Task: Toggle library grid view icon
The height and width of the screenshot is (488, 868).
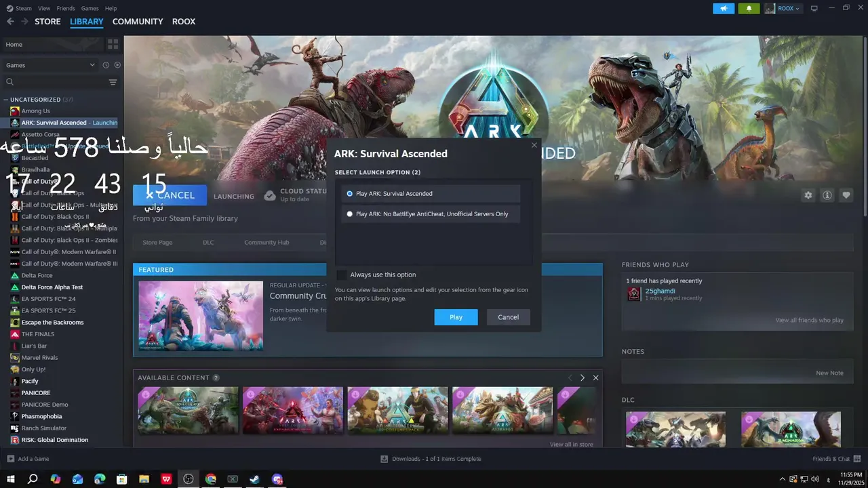Action: (113, 44)
